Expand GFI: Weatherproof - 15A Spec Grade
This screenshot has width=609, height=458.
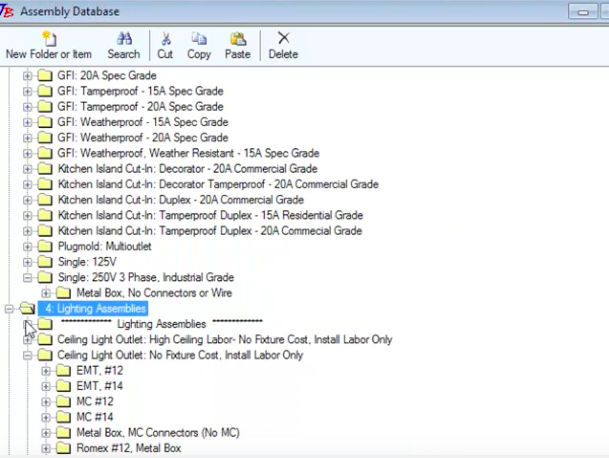point(27,122)
